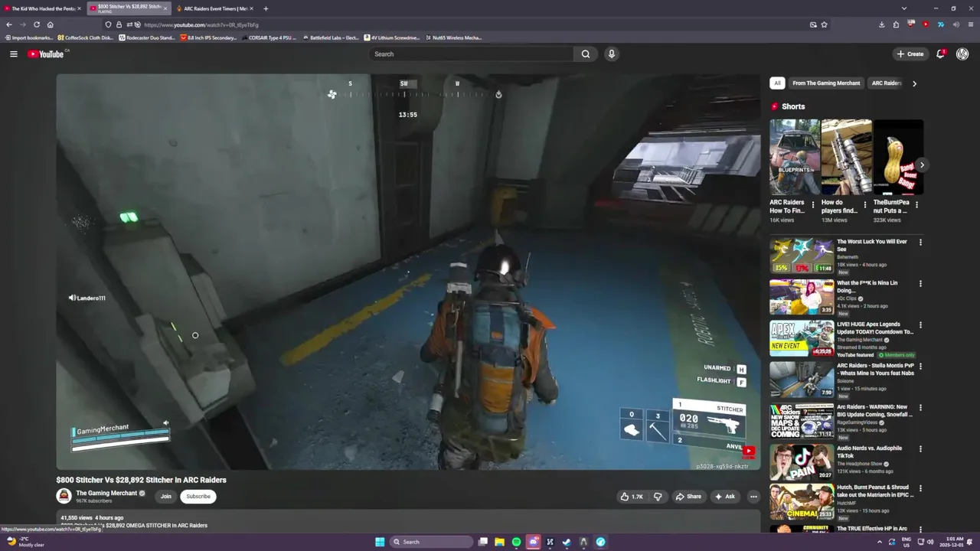Click the search magnifier button
Viewport: 980px width, 551px height.
[x=586, y=54]
